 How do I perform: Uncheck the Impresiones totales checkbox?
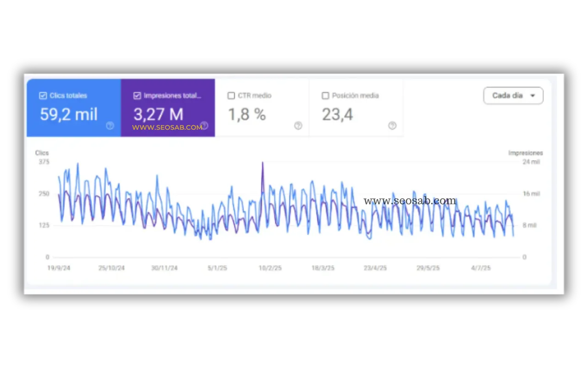click(x=137, y=96)
